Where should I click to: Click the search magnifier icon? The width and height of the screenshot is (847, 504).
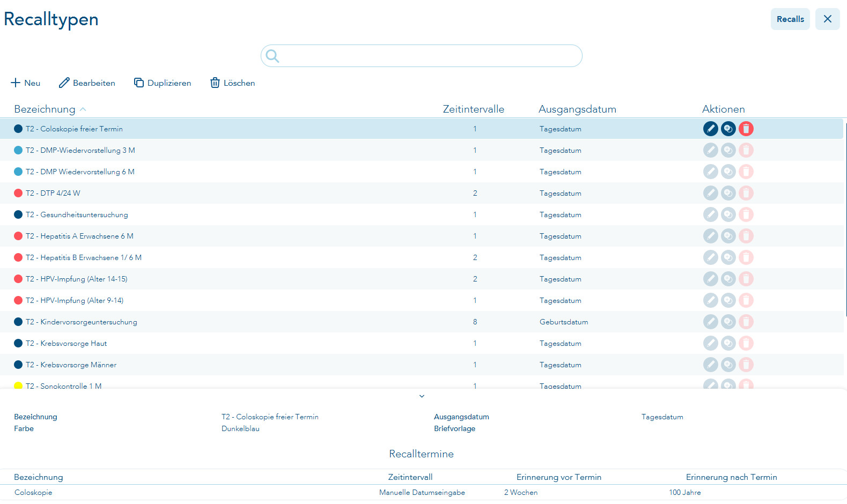(x=272, y=56)
